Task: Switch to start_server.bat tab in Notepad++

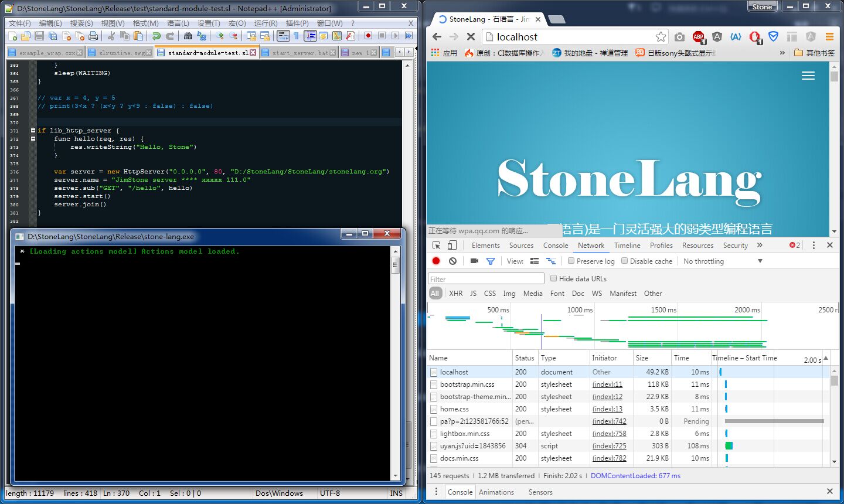Action: pos(298,53)
